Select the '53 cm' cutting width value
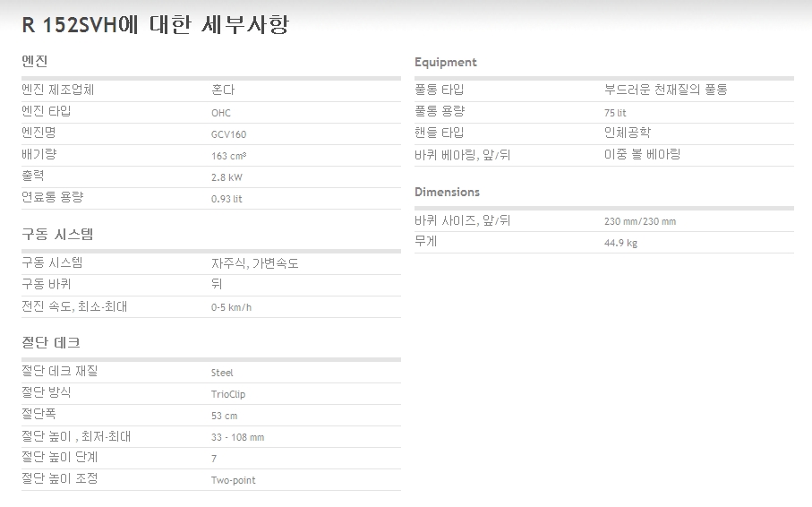Image resolution: width=812 pixels, height=507 pixels. pos(224,416)
